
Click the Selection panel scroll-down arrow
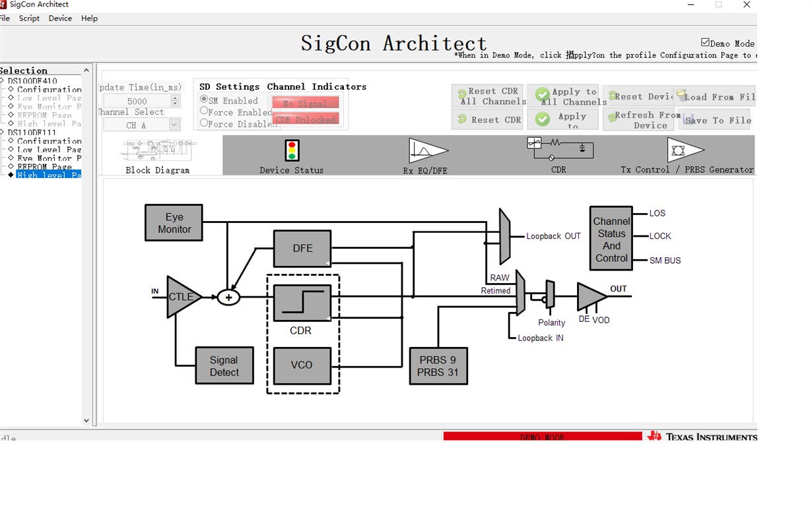pyautogui.click(x=86, y=420)
